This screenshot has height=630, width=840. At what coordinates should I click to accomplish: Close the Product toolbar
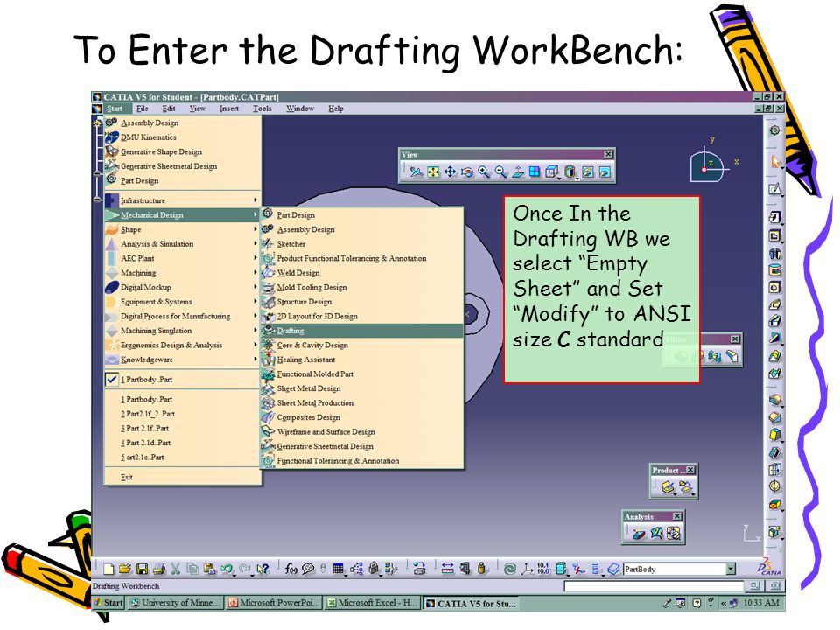[x=690, y=470]
